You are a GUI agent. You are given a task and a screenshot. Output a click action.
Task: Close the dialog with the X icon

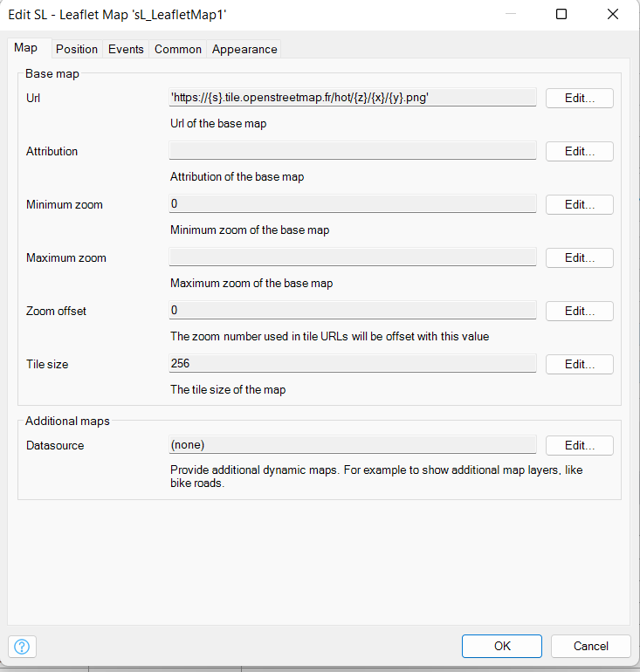pyautogui.click(x=613, y=14)
